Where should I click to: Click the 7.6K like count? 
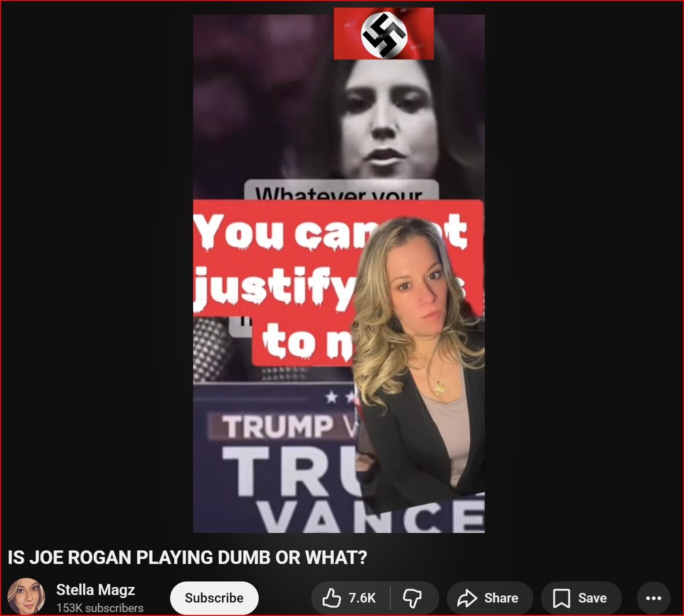click(x=362, y=598)
